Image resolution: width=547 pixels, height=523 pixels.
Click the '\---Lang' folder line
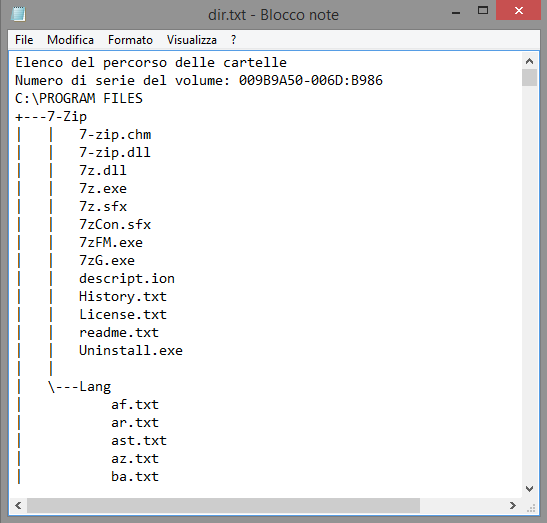click(79, 387)
